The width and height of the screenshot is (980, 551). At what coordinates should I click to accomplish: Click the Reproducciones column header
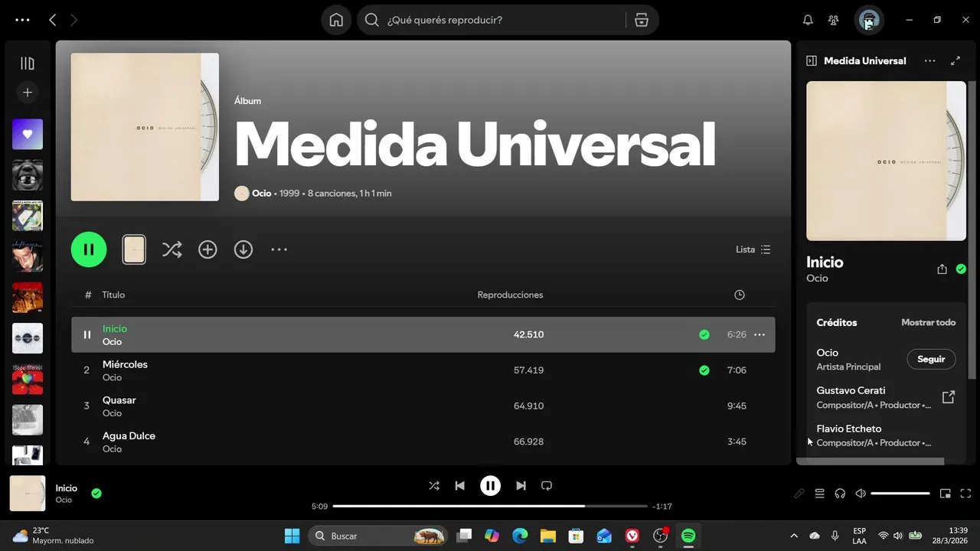pos(510,295)
